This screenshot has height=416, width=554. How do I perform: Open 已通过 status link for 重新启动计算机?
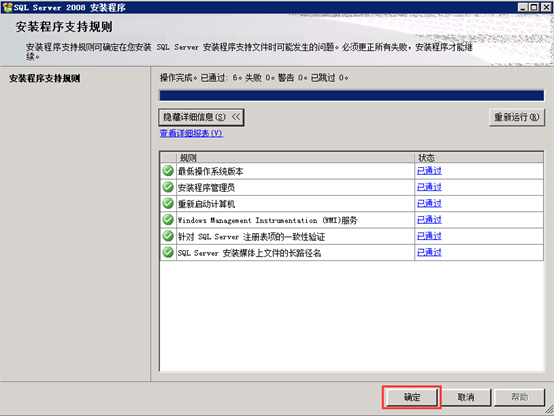tap(429, 204)
